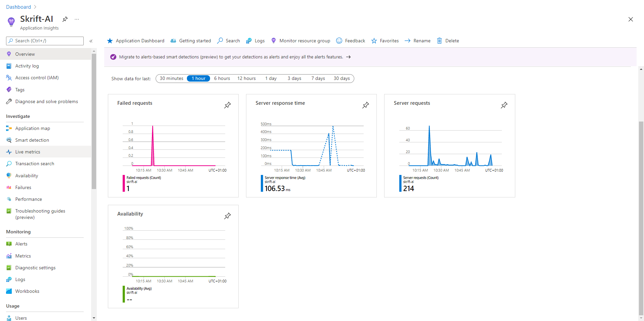Image resolution: width=644 pixels, height=321 pixels.
Task: Click the Rename arrow icon
Action: click(x=407, y=41)
